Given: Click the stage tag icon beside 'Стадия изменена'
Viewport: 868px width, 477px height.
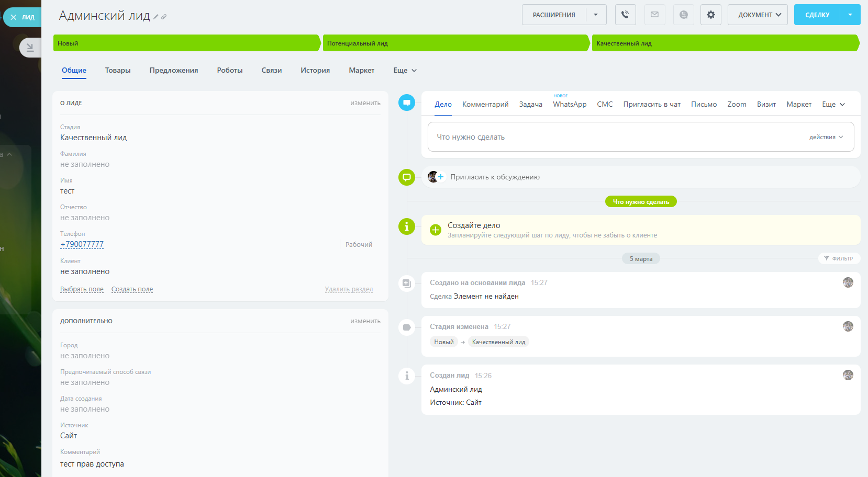Looking at the screenshot, I should pos(407,327).
